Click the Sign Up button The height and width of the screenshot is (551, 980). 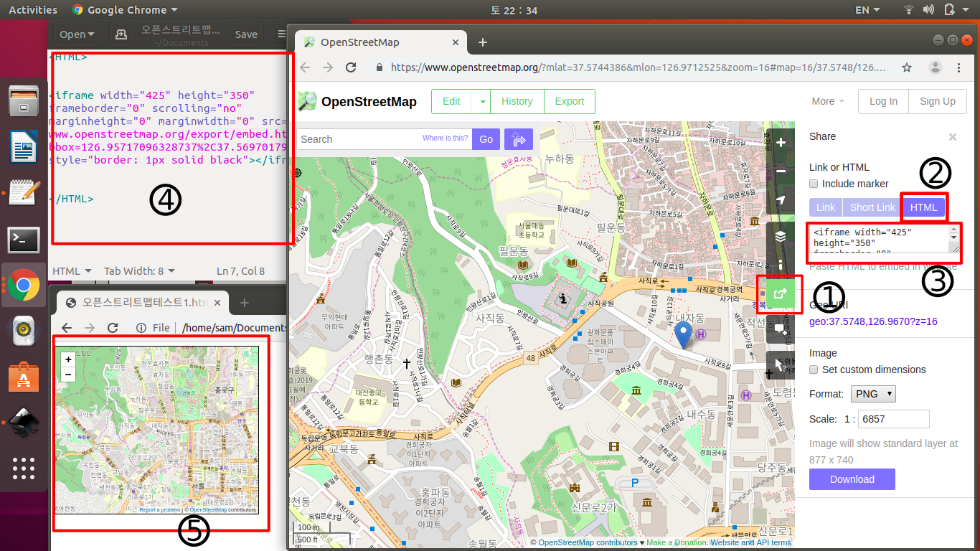[938, 101]
